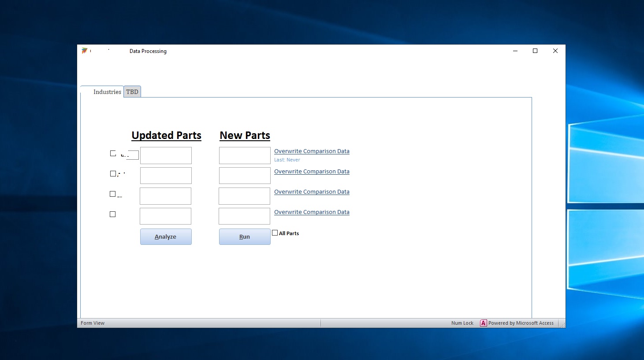Viewport: 644px width, 360px height.
Task: Click the "Powered by Microsoft Access" text
Action: click(x=521, y=323)
